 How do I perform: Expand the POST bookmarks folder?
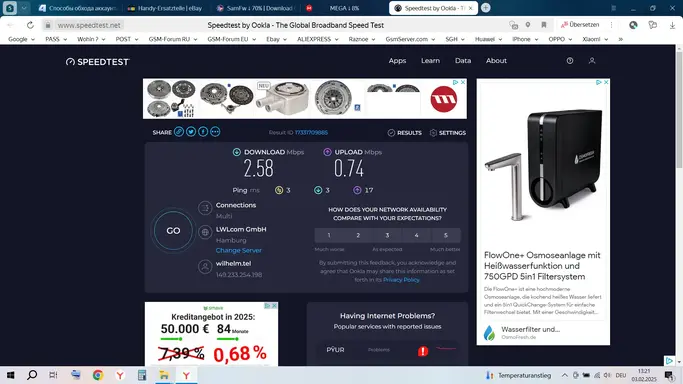click(x=127, y=39)
